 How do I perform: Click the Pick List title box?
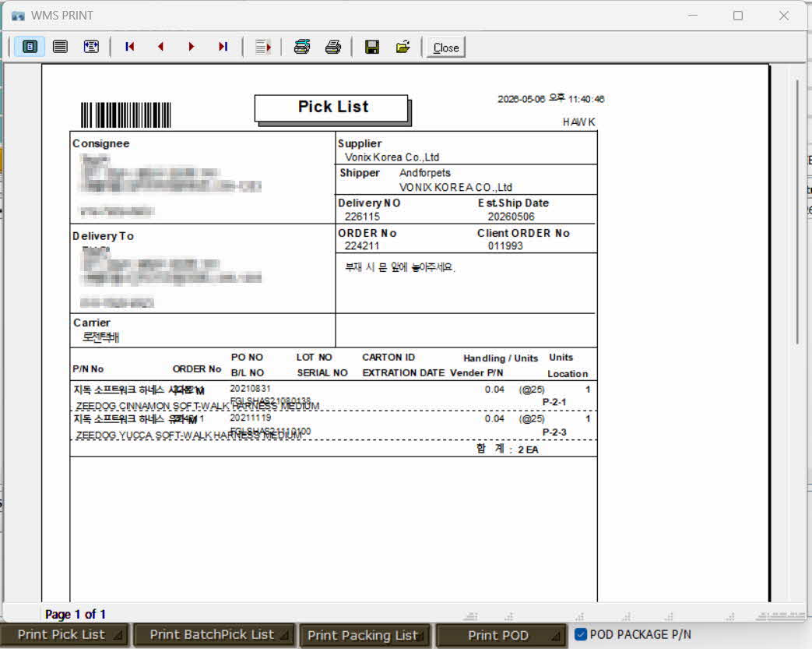click(332, 108)
